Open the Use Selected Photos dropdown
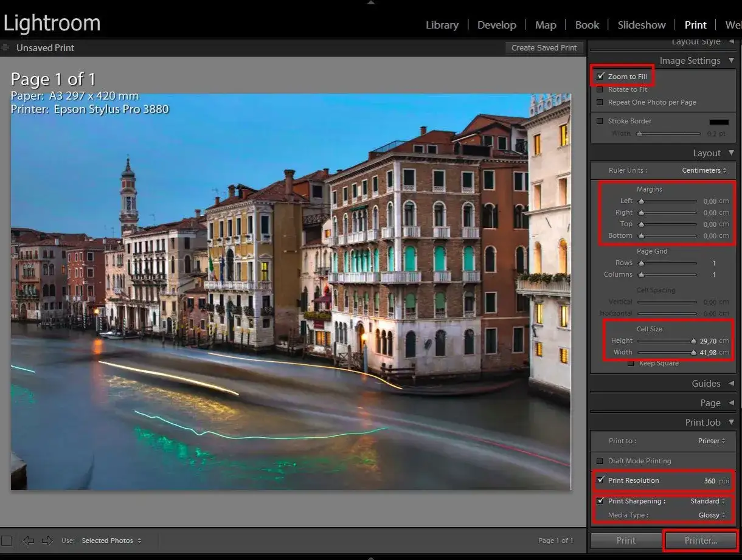The height and width of the screenshot is (560, 742). 111,541
